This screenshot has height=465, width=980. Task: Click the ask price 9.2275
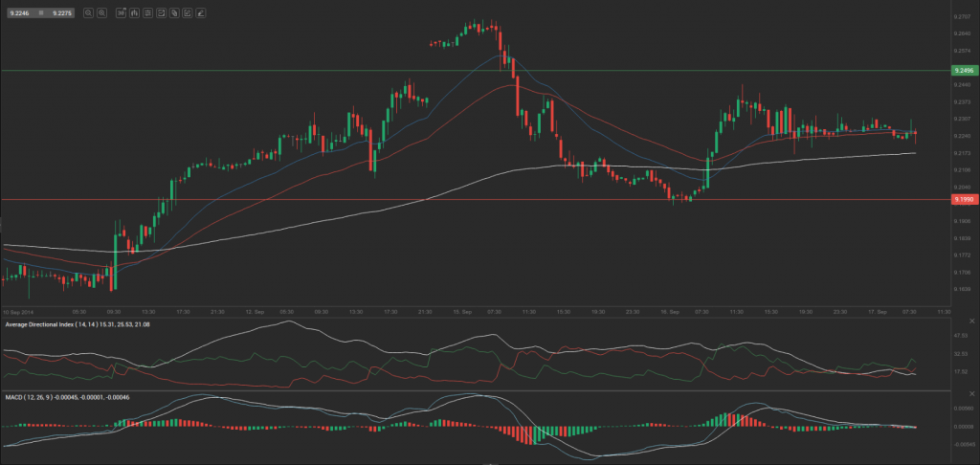(61, 13)
